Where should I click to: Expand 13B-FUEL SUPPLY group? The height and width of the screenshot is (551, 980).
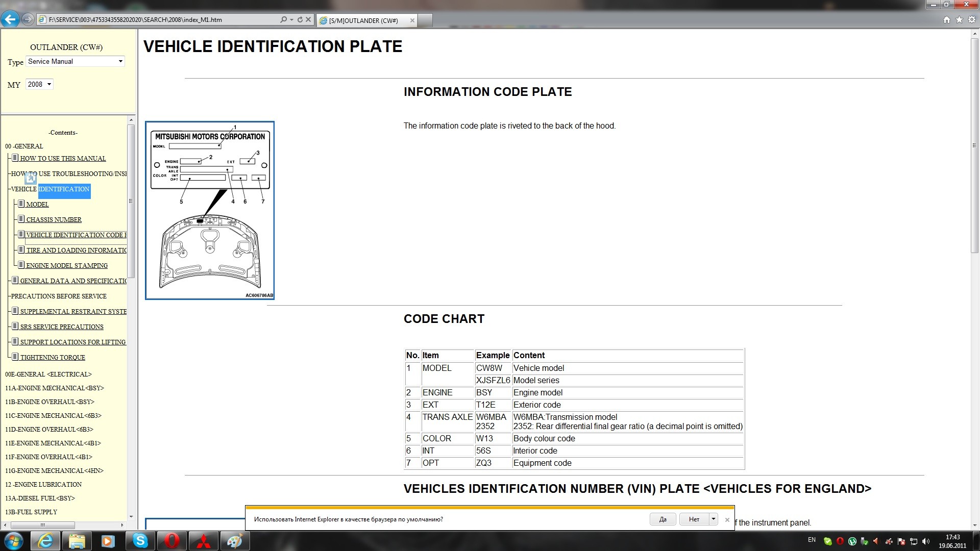pos(31,512)
